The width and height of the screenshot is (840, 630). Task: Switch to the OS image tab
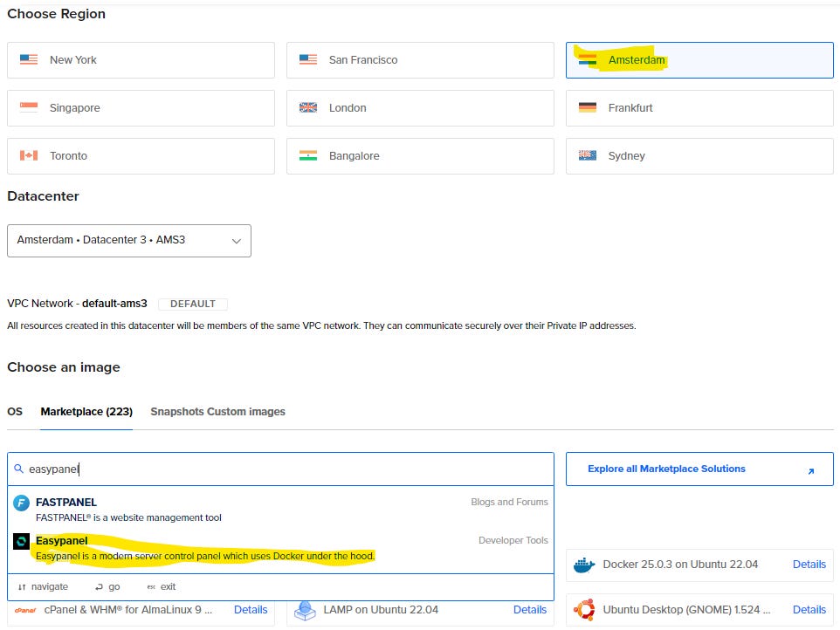click(x=15, y=412)
